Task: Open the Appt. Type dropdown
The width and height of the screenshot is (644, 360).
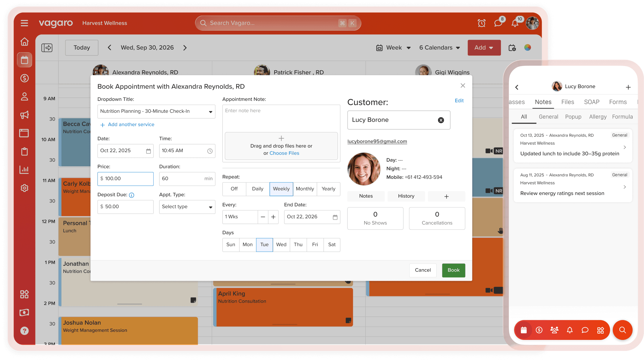Action: pyautogui.click(x=187, y=207)
